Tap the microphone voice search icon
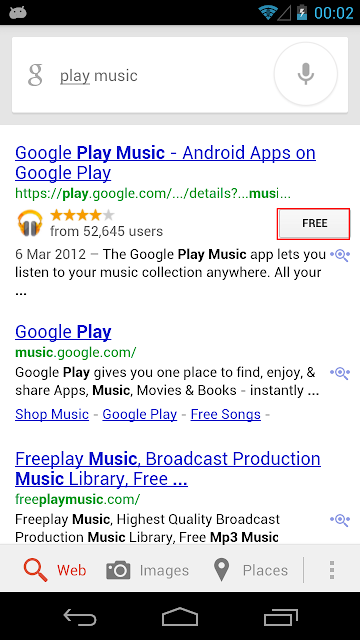 tap(306, 74)
